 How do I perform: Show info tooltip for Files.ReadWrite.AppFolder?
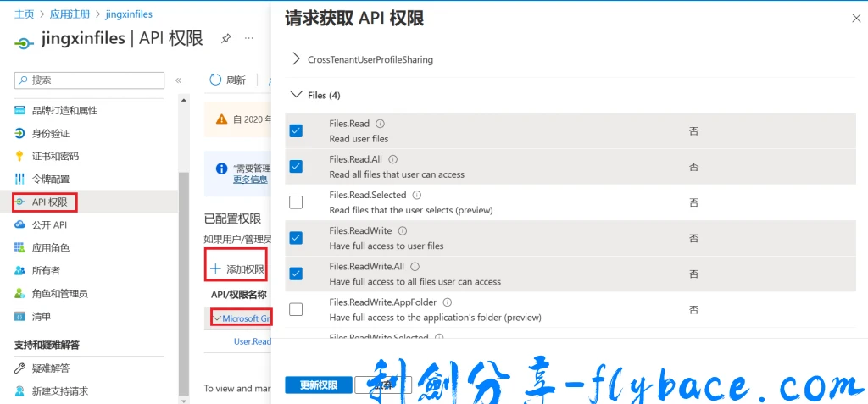(x=448, y=302)
